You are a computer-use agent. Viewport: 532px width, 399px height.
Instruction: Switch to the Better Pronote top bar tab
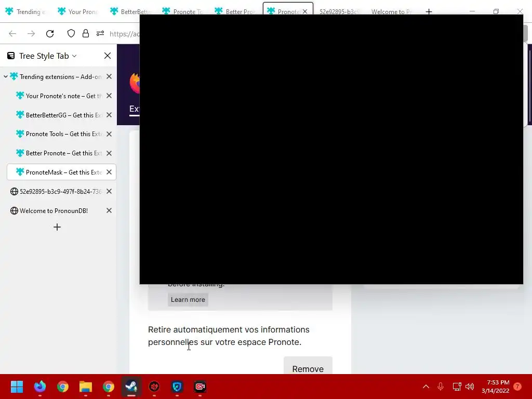(x=235, y=12)
